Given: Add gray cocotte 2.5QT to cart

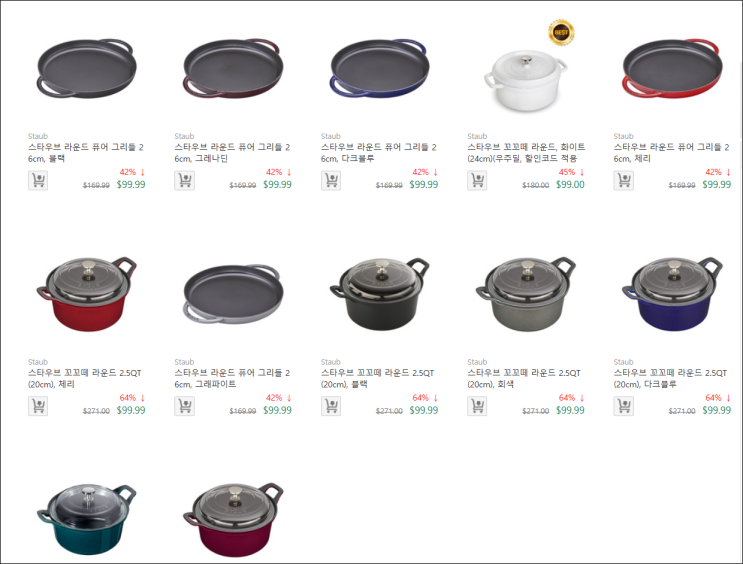Looking at the screenshot, I should tap(477, 406).
